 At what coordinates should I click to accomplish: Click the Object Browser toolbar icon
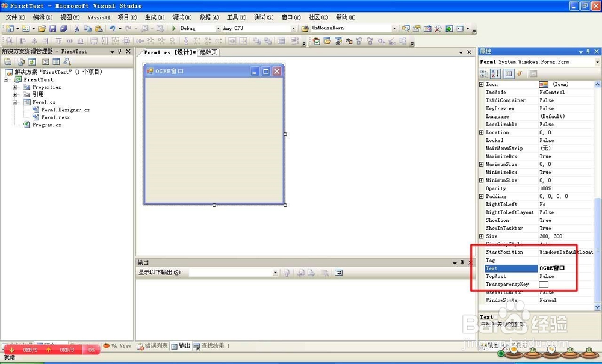(427, 29)
